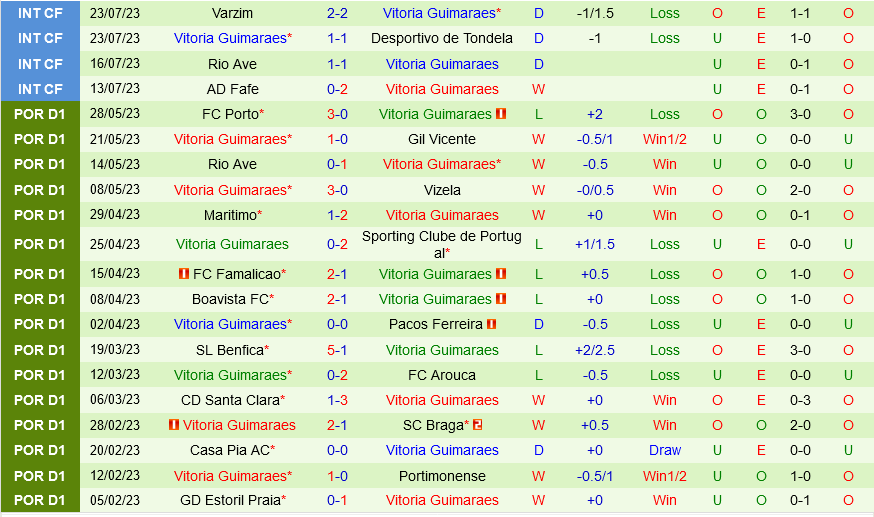Select POR D1 label on Gil Vicente row
This screenshot has height=517, width=874.
(x=40, y=139)
